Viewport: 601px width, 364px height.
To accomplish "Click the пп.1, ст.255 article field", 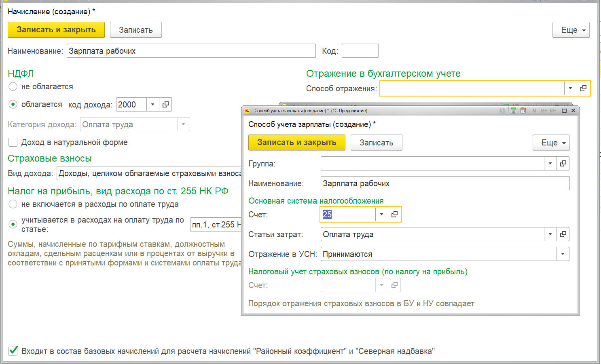I will [216, 225].
